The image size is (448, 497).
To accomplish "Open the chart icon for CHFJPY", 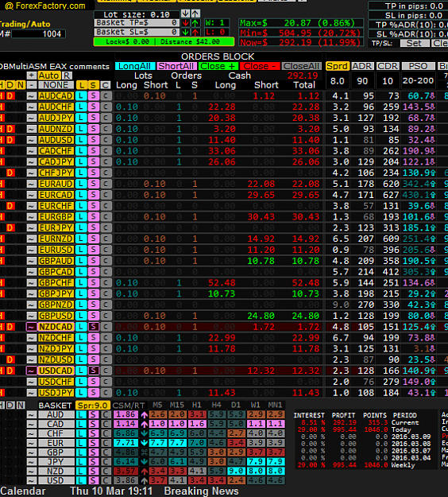I will click(31, 173).
